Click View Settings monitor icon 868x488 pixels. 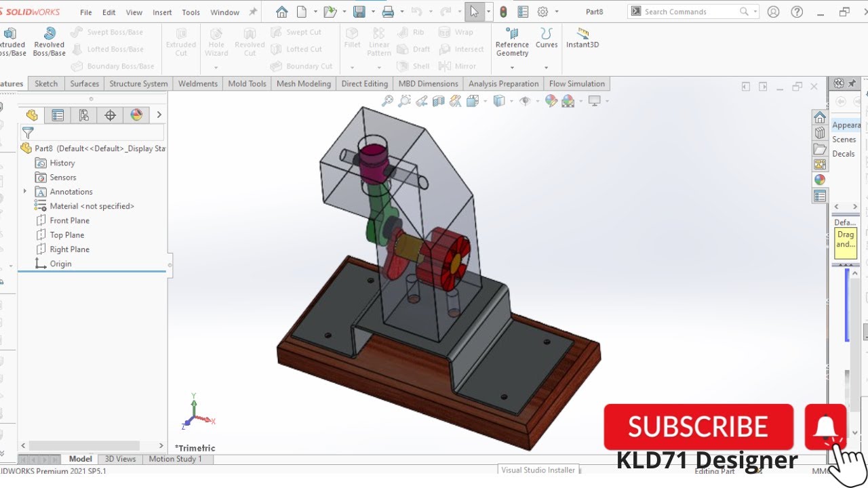click(595, 101)
